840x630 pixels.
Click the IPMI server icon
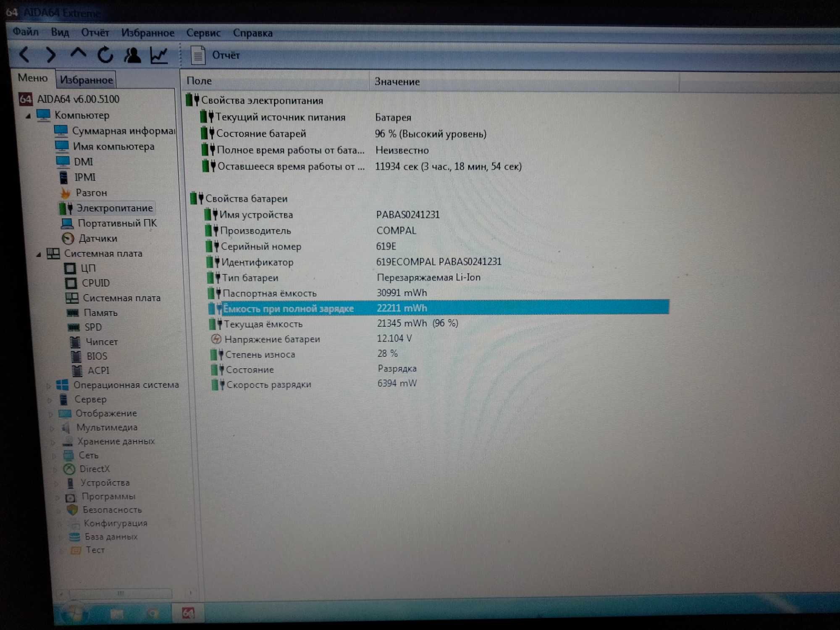click(x=63, y=177)
